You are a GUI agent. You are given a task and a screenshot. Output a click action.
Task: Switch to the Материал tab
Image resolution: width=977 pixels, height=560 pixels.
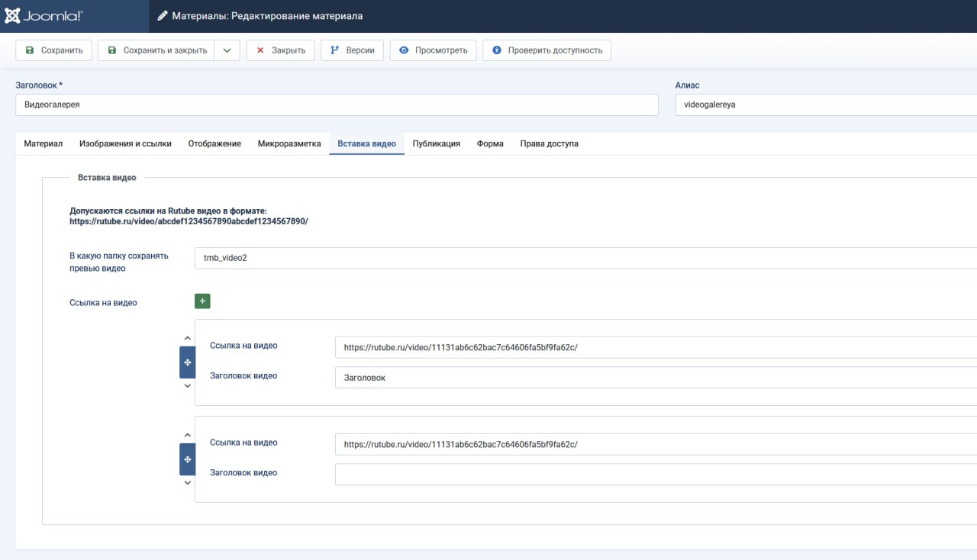point(44,143)
